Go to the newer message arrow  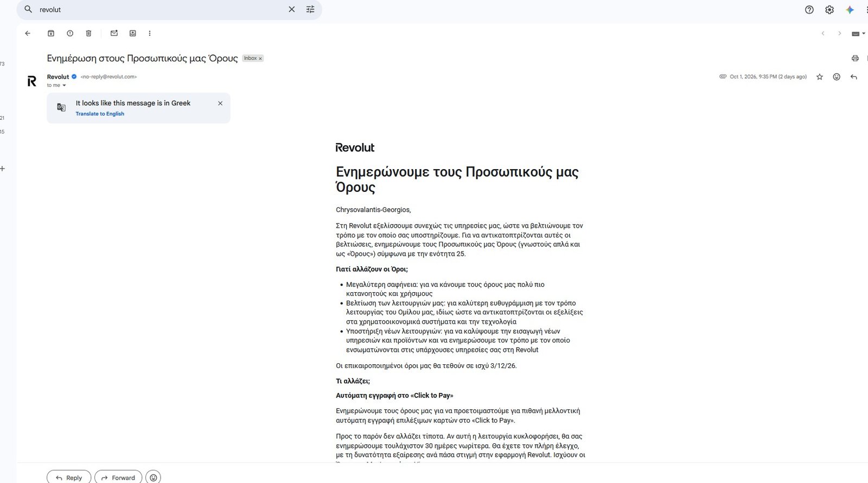[823, 34]
